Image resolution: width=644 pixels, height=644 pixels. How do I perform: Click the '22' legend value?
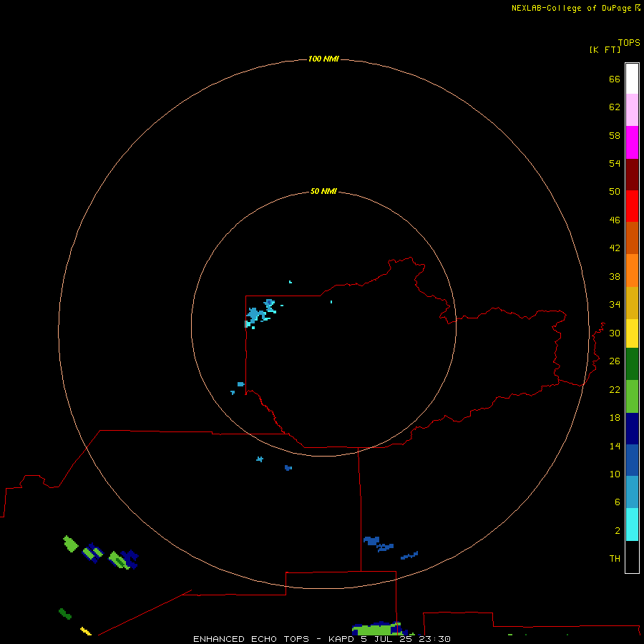615,389
